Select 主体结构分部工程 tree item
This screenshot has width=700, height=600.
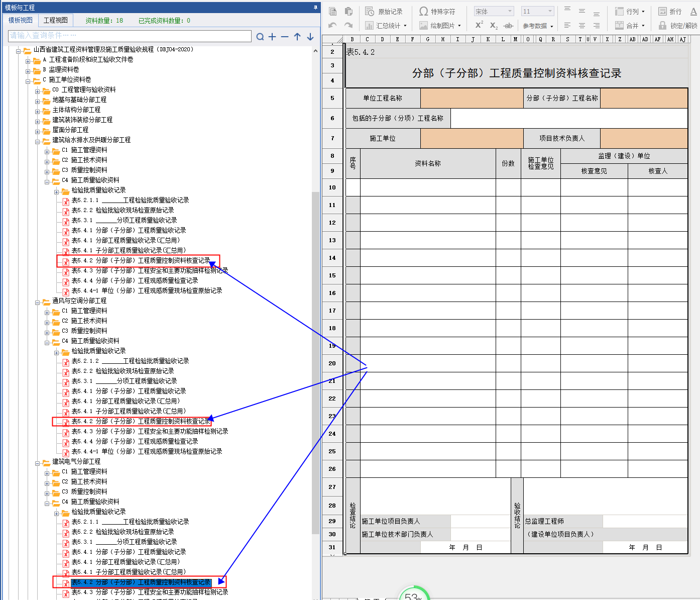click(76, 110)
